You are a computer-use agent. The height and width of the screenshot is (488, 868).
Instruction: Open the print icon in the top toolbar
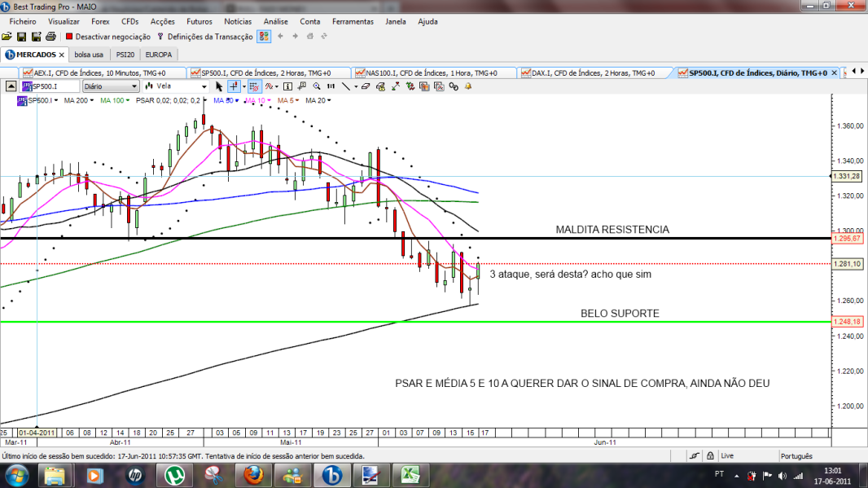pyautogui.click(x=49, y=36)
